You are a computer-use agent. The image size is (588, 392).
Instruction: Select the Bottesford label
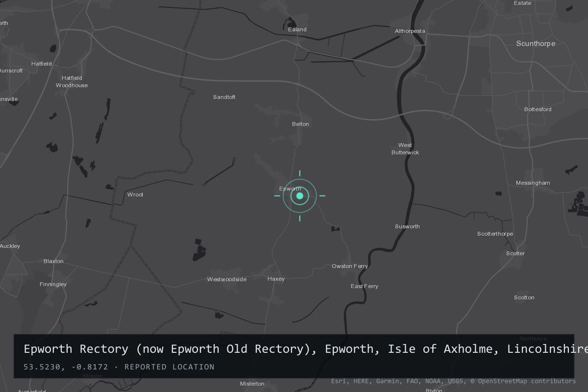point(538,109)
